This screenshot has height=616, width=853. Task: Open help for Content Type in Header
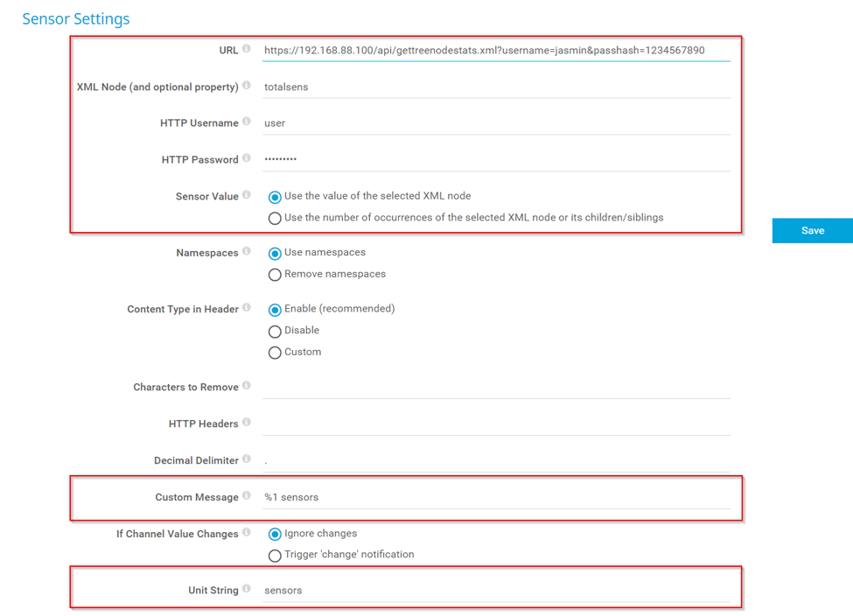pyautogui.click(x=248, y=307)
